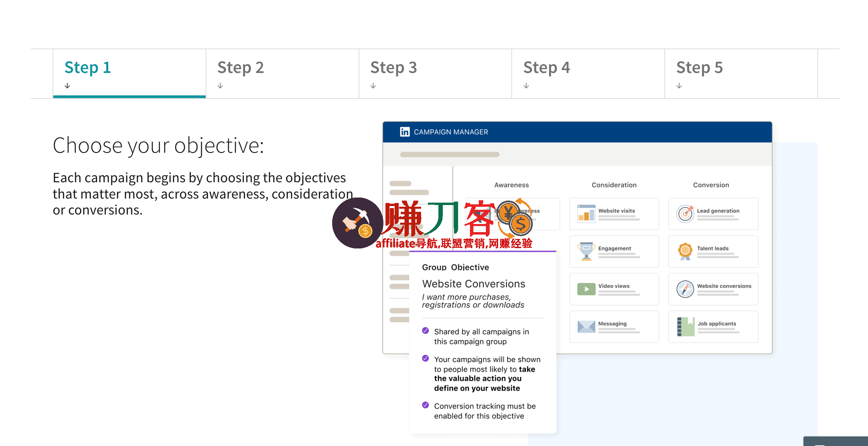This screenshot has height=446, width=868.
Task: Click the Campaign Manager title text
Action: pos(451,132)
